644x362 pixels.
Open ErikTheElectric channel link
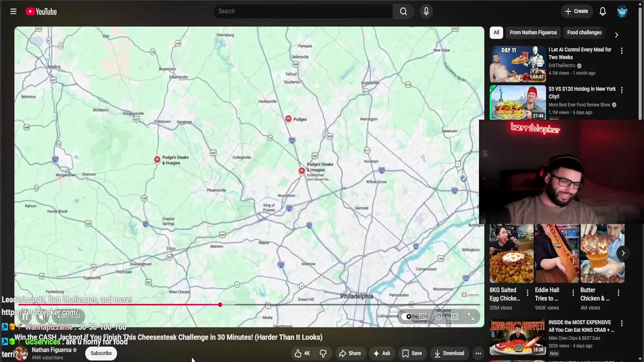[562, 66]
